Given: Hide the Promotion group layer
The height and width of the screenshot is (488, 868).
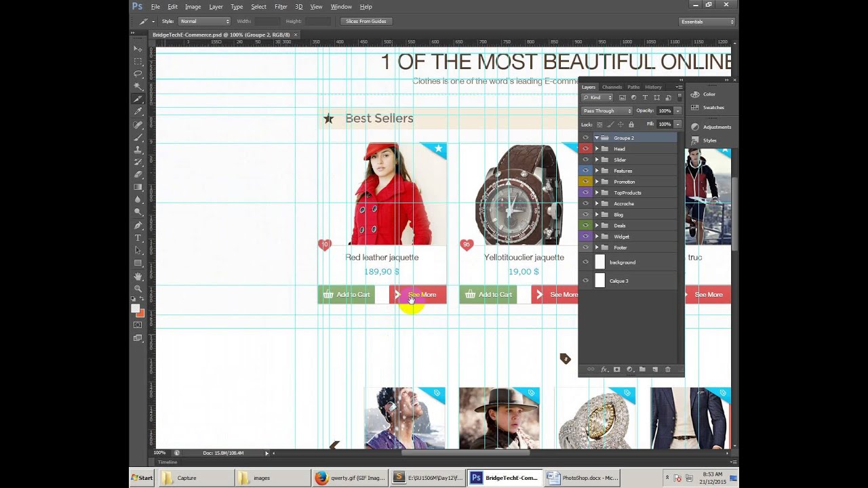Looking at the screenshot, I should coord(586,182).
